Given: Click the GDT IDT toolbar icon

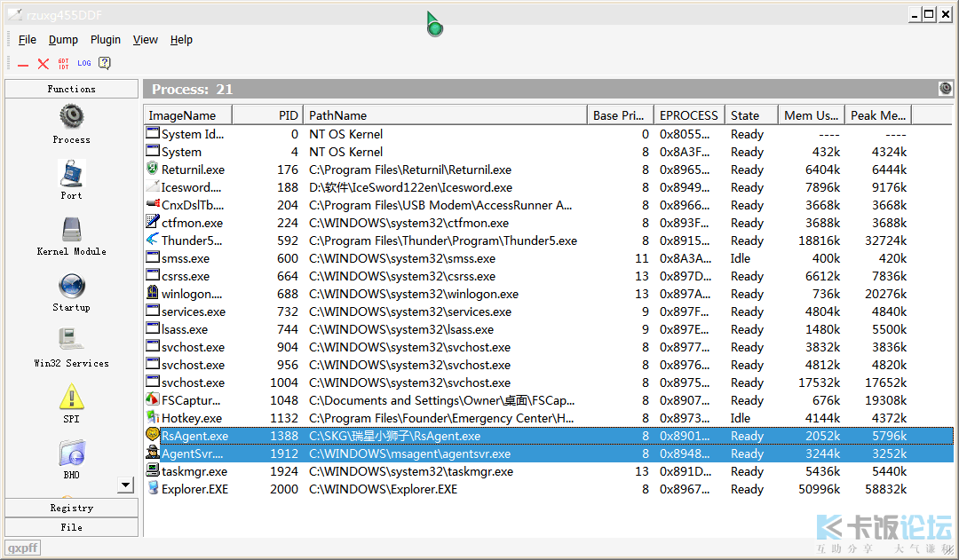Looking at the screenshot, I should 64,64.
